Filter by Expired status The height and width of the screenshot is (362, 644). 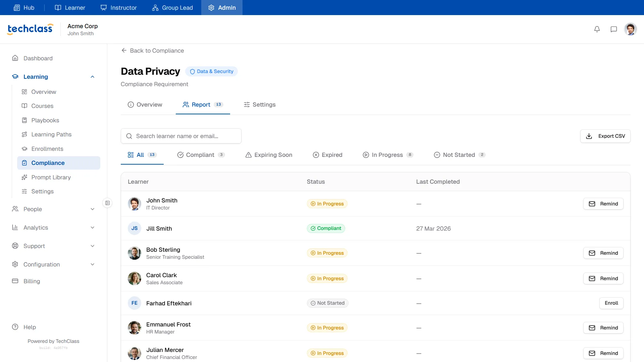tap(327, 155)
